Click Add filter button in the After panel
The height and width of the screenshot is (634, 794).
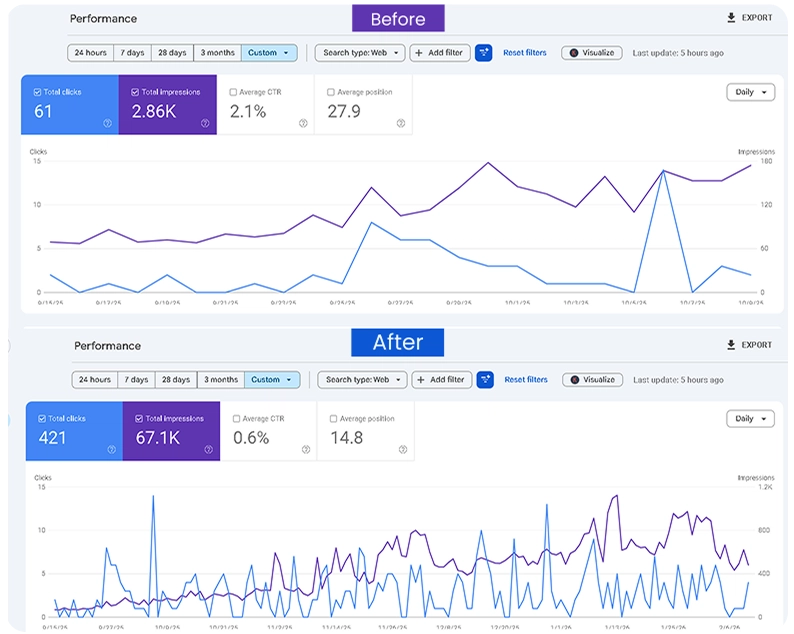click(x=440, y=380)
